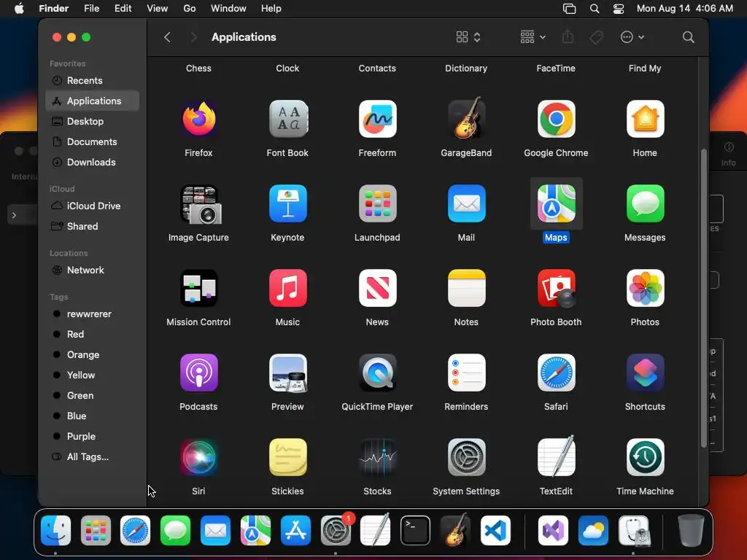Viewport: 747px width, 560px height.
Task: Open Desktop in the sidebar
Action: (x=93, y=122)
